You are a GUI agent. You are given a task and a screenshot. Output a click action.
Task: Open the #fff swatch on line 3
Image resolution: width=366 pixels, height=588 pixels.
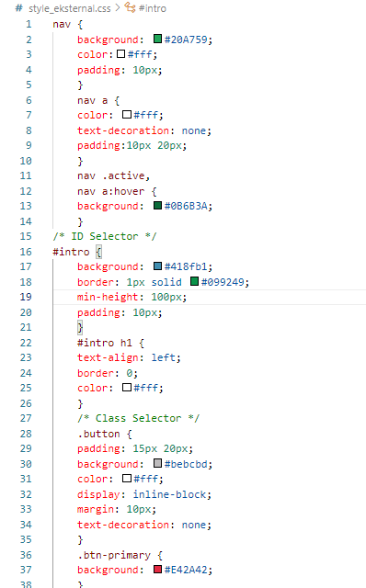pos(120,54)
